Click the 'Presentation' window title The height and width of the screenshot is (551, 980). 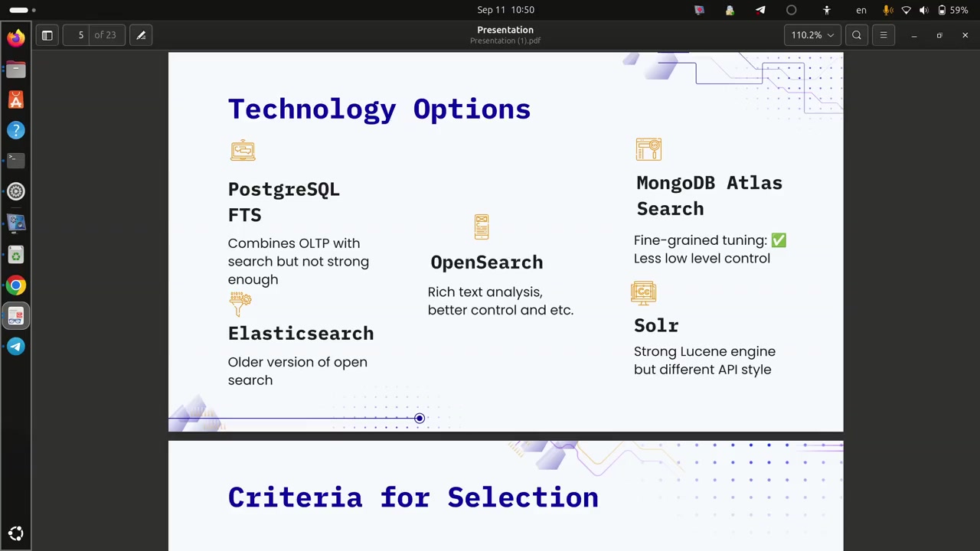[505, 30]
